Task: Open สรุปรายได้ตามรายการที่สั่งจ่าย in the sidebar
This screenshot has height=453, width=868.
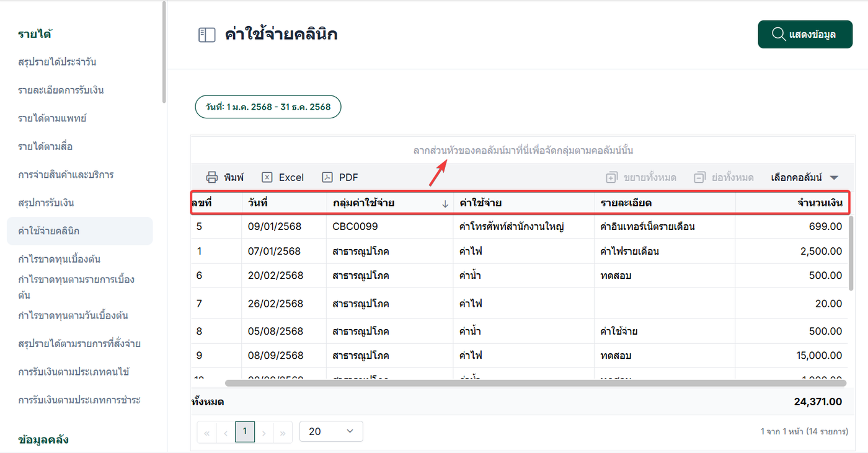Action: click(x=79, y=343)
